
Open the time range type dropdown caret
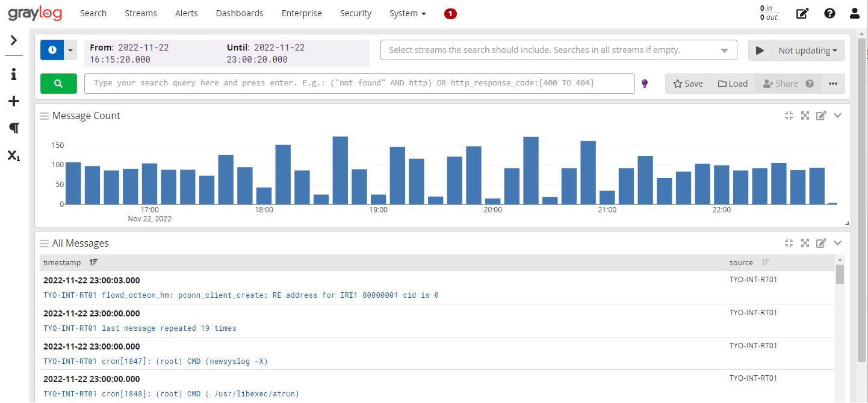(x=70, y=51)
